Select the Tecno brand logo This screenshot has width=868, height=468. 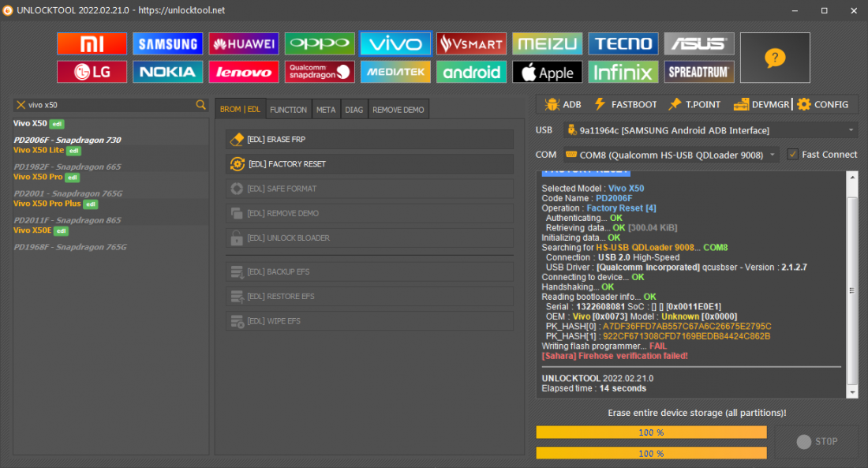(623, 43)
